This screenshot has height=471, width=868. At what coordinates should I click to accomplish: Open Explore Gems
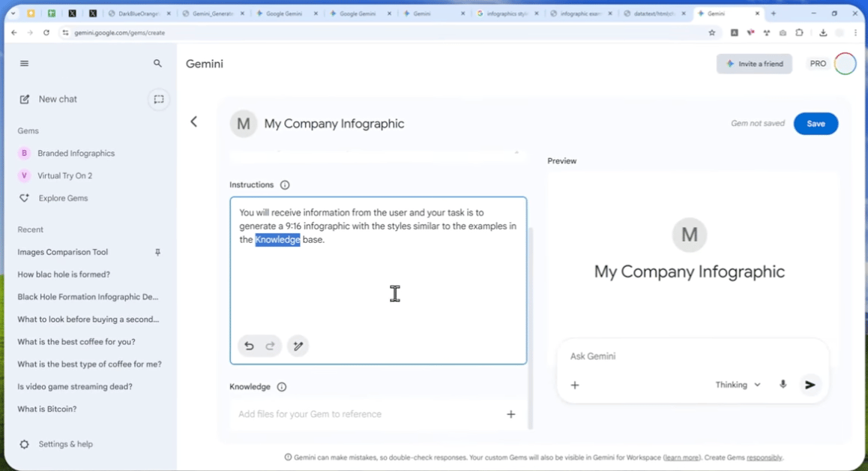click(62, 198)
